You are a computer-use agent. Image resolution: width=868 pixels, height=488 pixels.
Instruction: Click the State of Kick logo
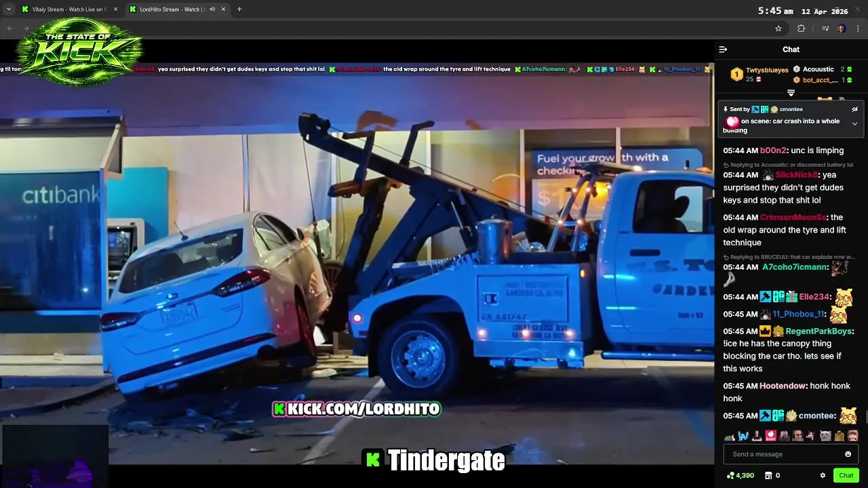(80, 51)
